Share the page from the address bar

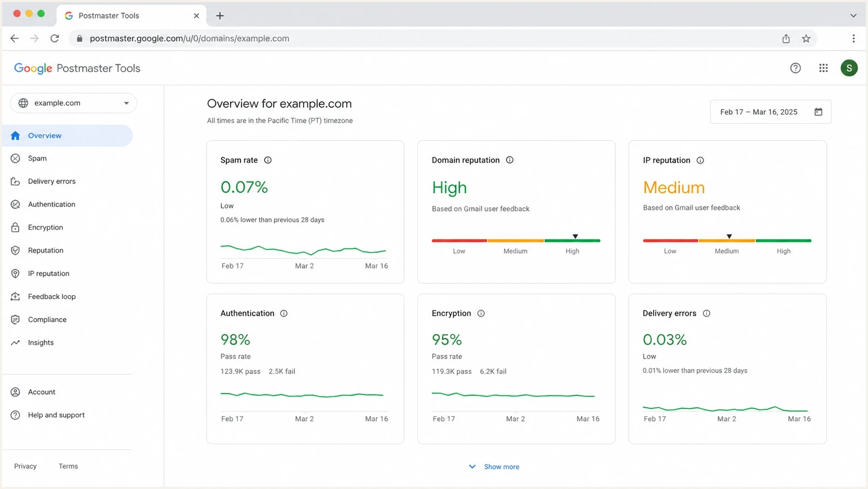click(786, 38)
